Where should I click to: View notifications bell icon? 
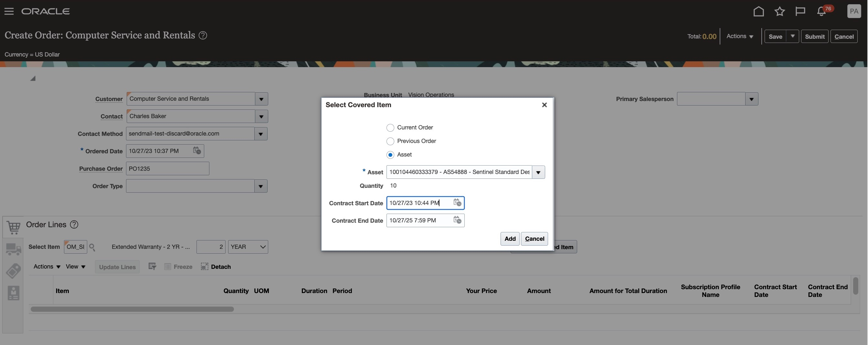coord(821,11)
